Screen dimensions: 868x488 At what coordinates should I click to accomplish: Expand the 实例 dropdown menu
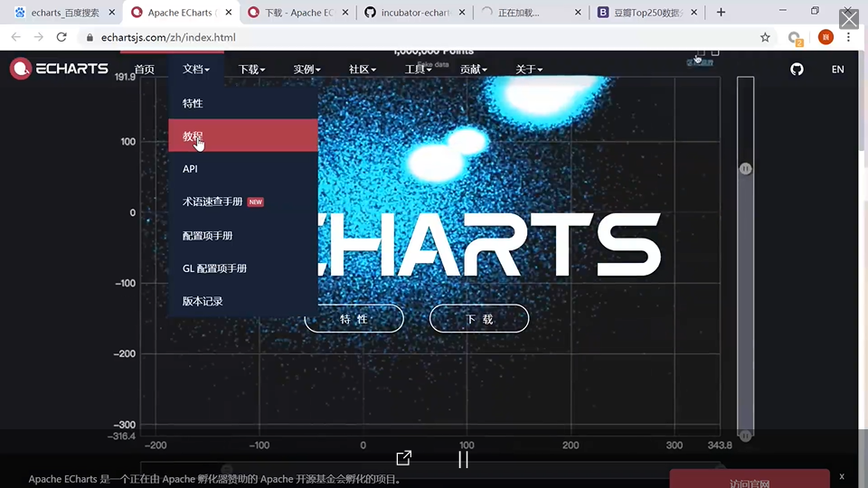[307, 70]
